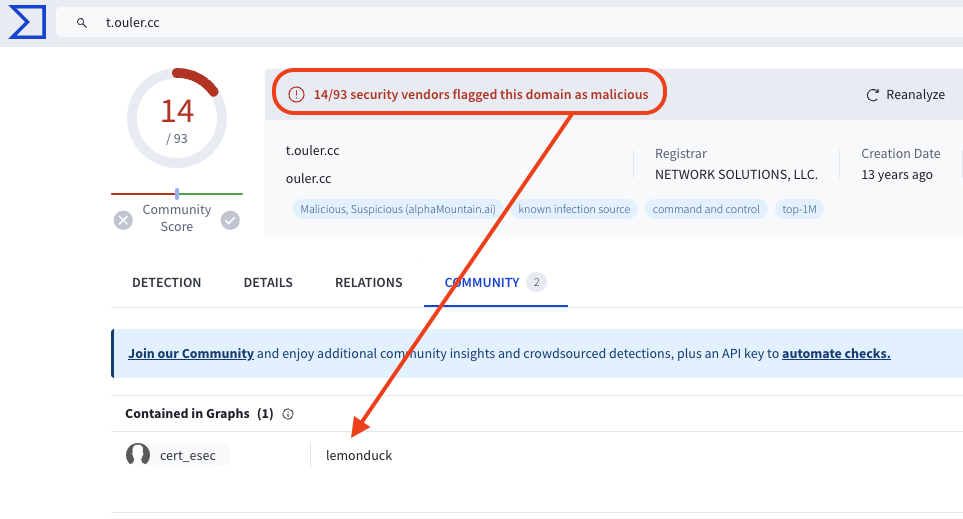This screenshot has width=963, height=519.
Task: Open the lemonduck graph entry
Action: (x=359, y=456)
